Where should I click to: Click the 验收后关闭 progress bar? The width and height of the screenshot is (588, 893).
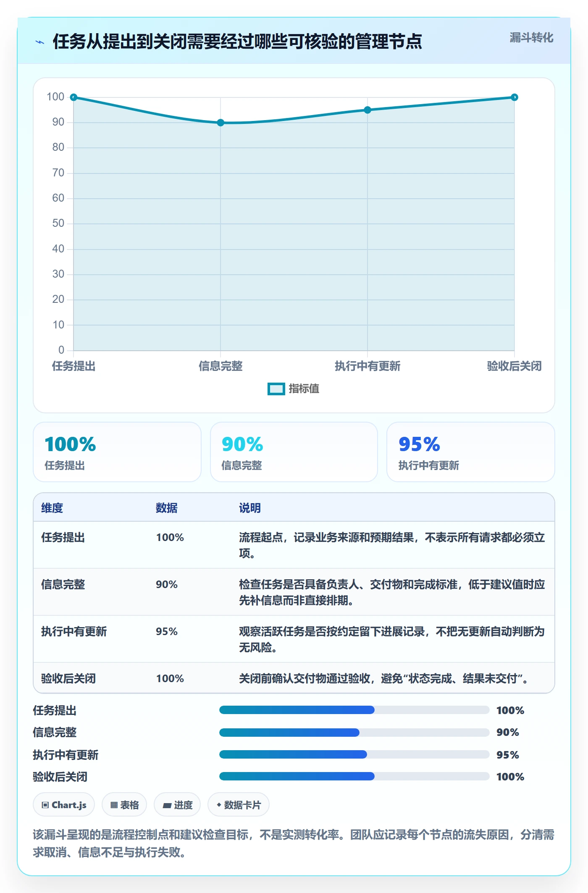[x=354, y=777]
